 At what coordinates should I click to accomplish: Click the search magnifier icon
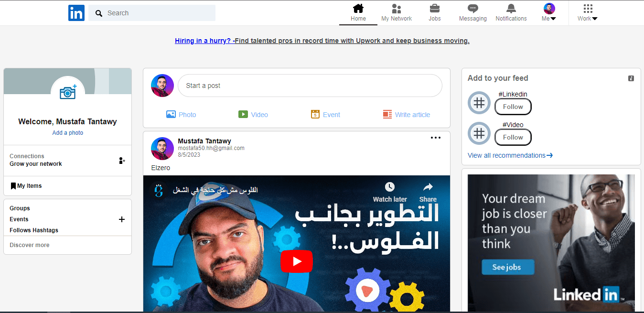pyautogui.click(x=99, y=13)
